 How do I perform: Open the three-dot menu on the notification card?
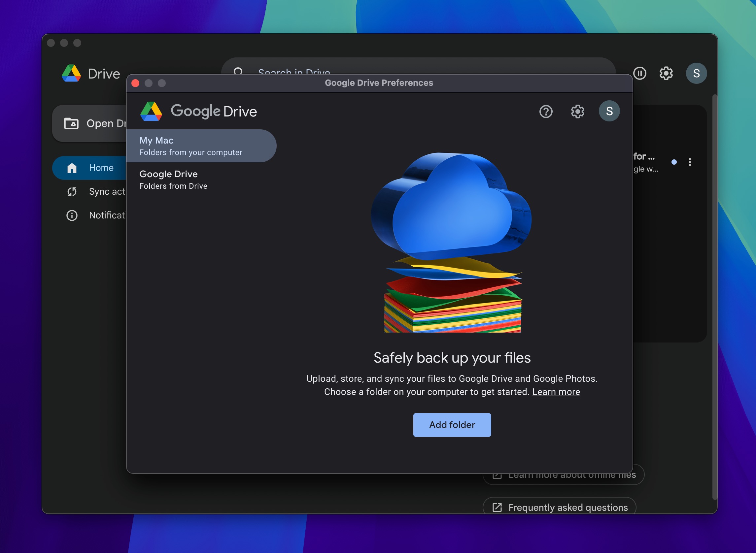[690, 162]
